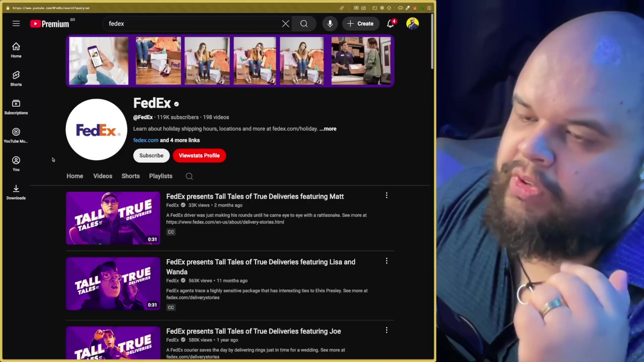Click the crosshair target icon in browser toolbar

pos(389,8)
